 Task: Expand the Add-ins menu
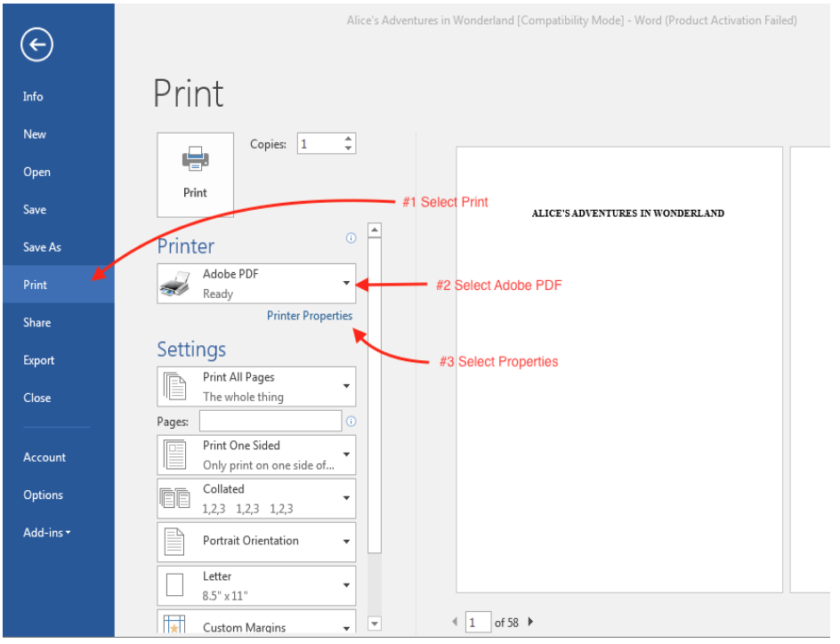tap(46, 533)
